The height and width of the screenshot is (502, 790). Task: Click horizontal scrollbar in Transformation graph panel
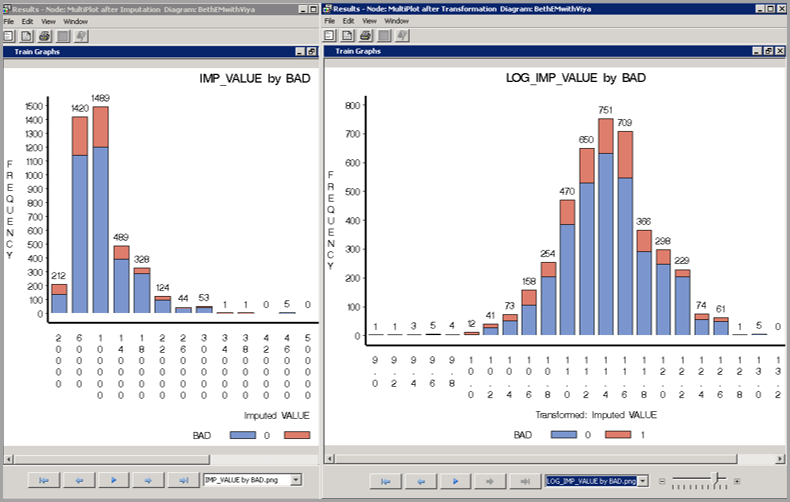(536, 459)
